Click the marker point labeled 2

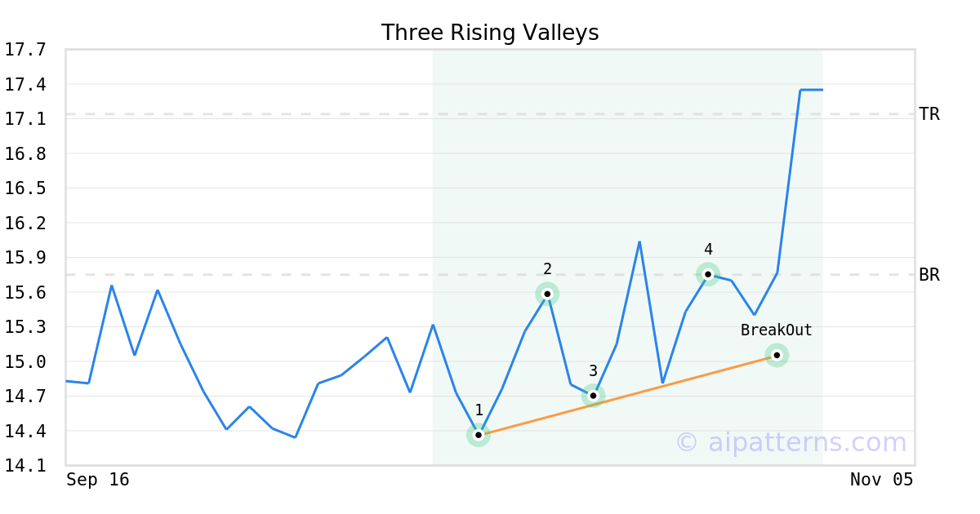(547, 294)
